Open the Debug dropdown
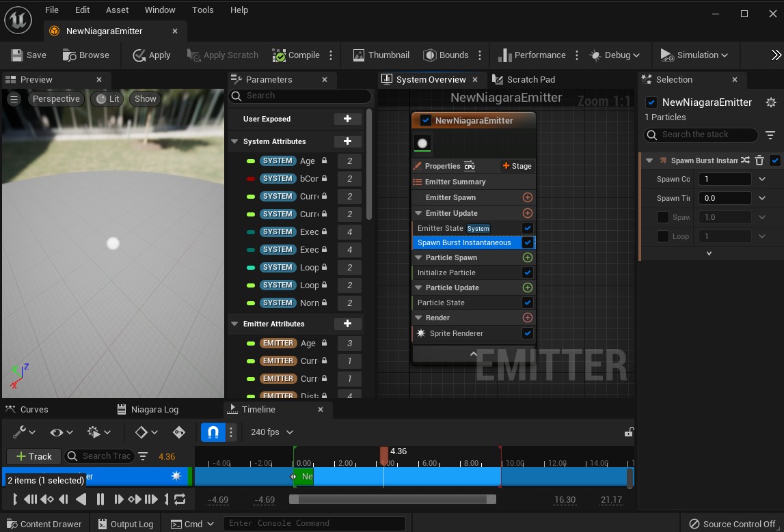The image size is (784, 532). tap(614, 55)
